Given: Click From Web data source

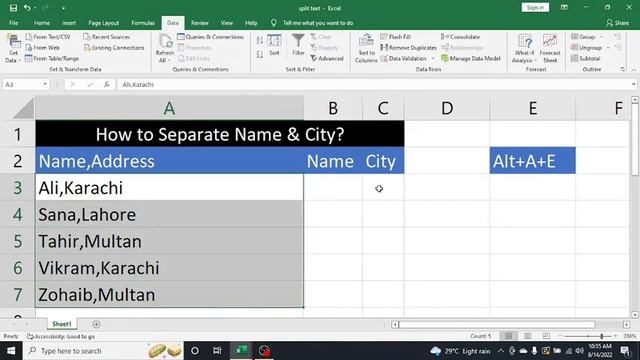Looking at the screenshot, I should (42, 48).
